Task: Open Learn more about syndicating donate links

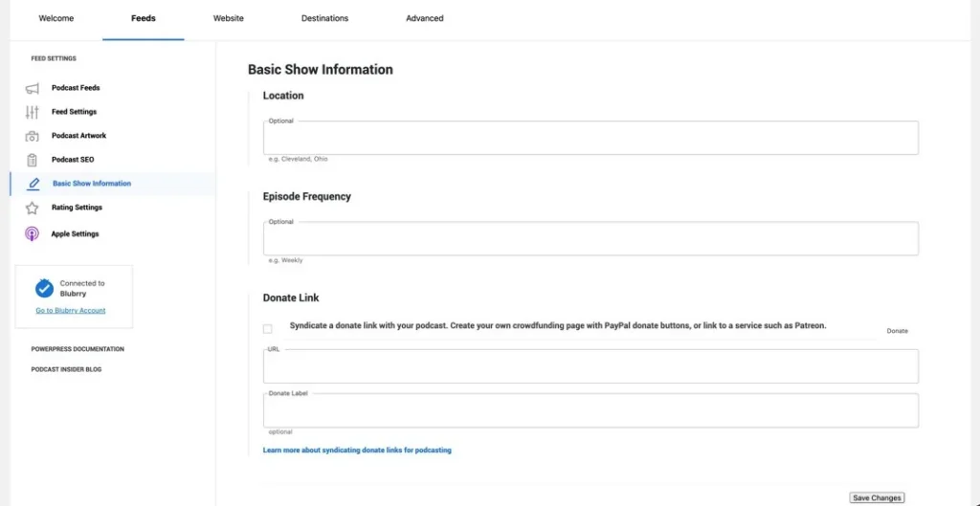Action: click(x=357, y=450)
